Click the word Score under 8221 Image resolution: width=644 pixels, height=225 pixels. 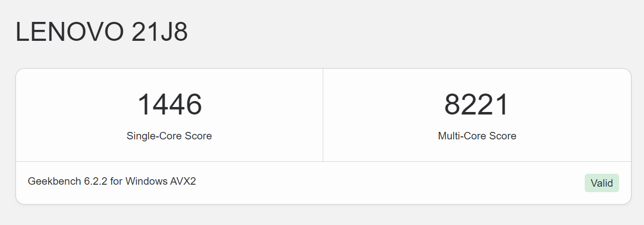(x=504, y=136)
